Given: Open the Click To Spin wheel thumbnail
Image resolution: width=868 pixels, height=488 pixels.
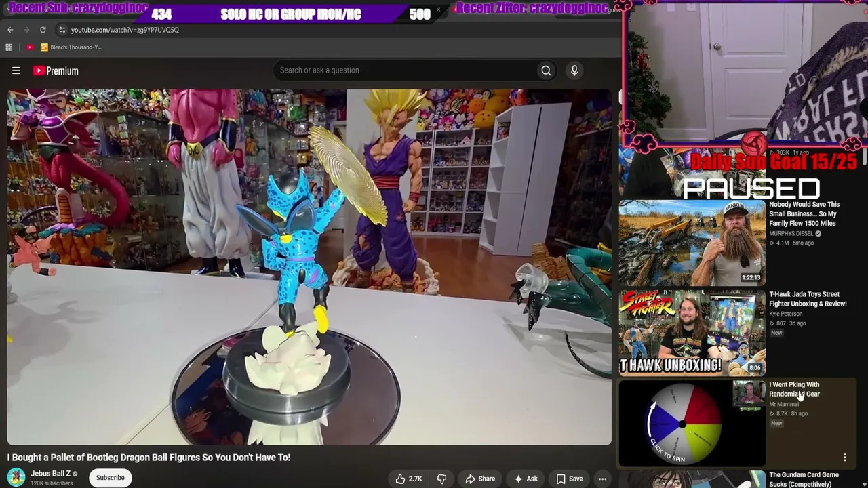Looking at the screenshot, I should tap(692, 423).
